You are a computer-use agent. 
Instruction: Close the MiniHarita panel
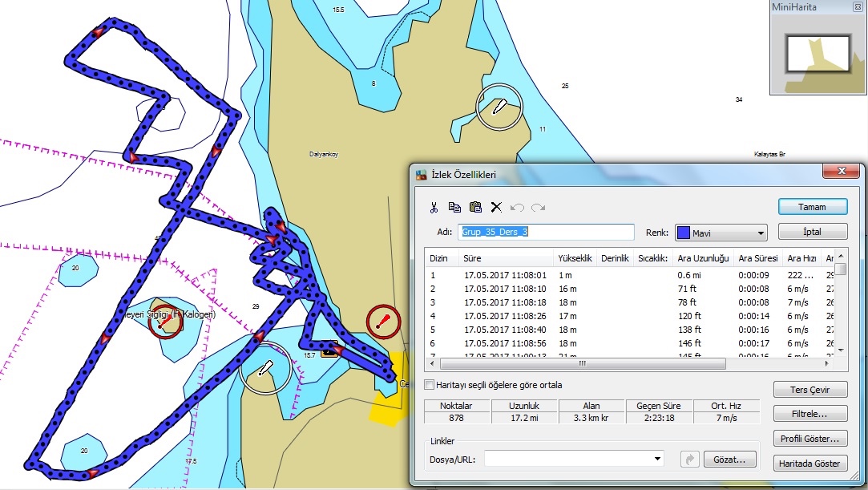coord(858,7)
